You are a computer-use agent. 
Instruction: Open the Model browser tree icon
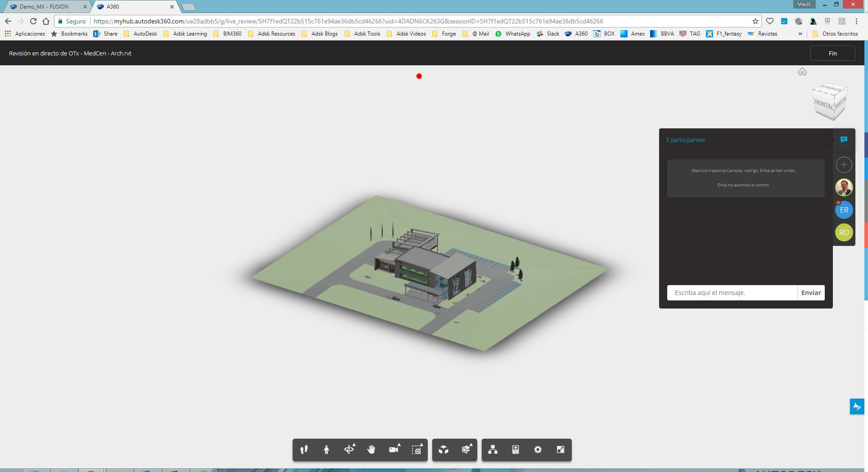(493, 449)
